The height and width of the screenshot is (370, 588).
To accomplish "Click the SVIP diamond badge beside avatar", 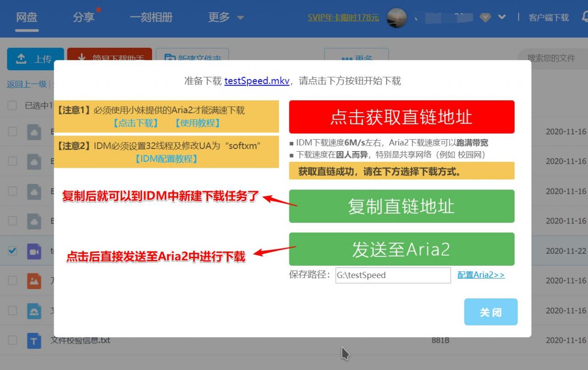I will coord(485,17).
